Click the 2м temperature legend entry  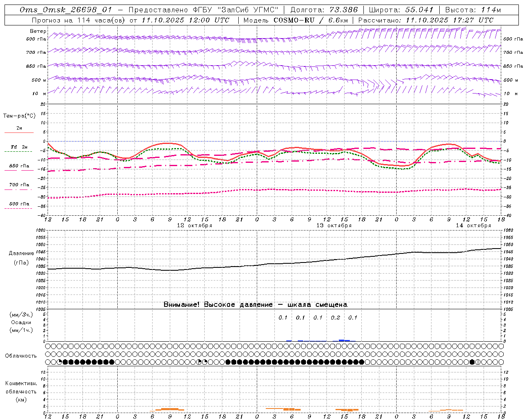tap(19, 128)
